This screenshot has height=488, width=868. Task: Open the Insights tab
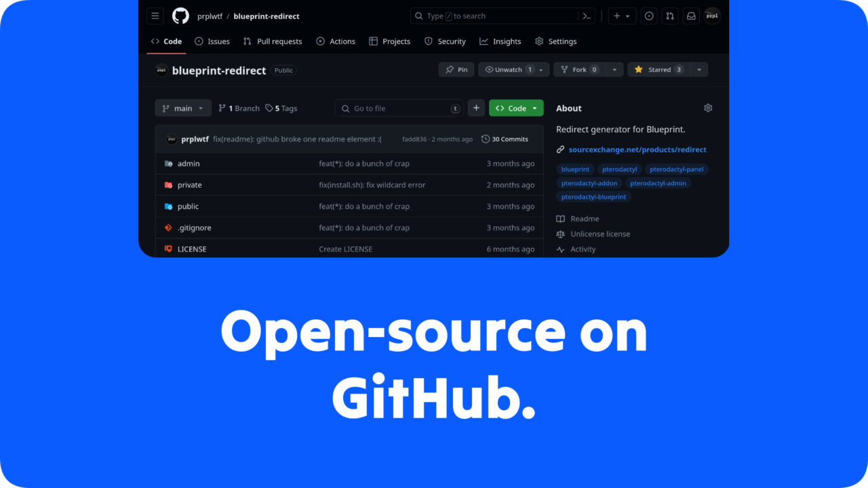[500, 41]
